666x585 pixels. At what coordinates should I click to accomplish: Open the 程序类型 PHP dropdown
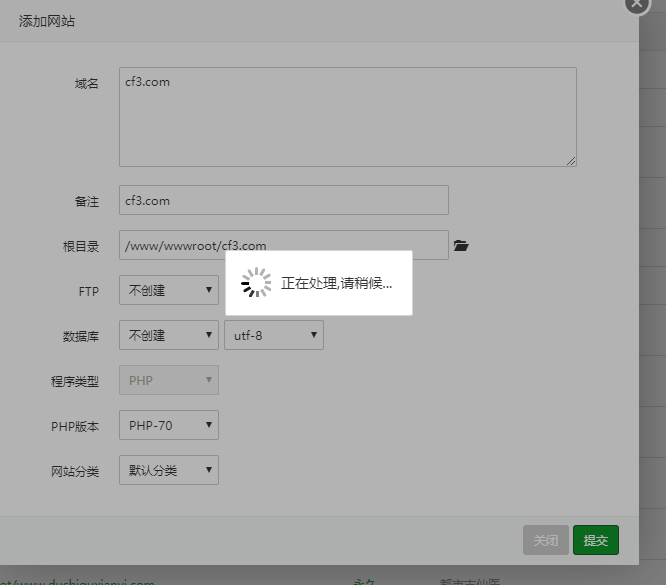[169, 380]
